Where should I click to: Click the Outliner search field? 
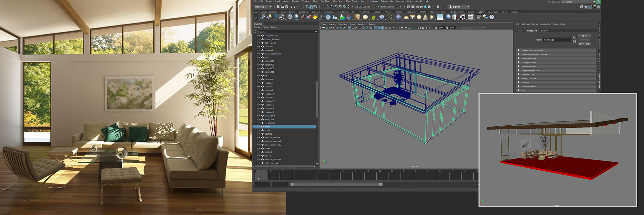[x=287, y=32]
